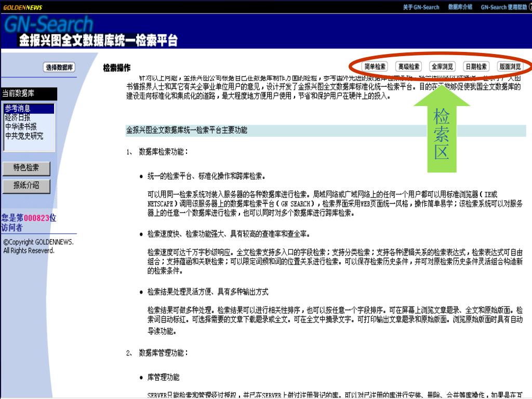
Task: Open GN-Search 使用帮助 link
Action: coord(504,7)
